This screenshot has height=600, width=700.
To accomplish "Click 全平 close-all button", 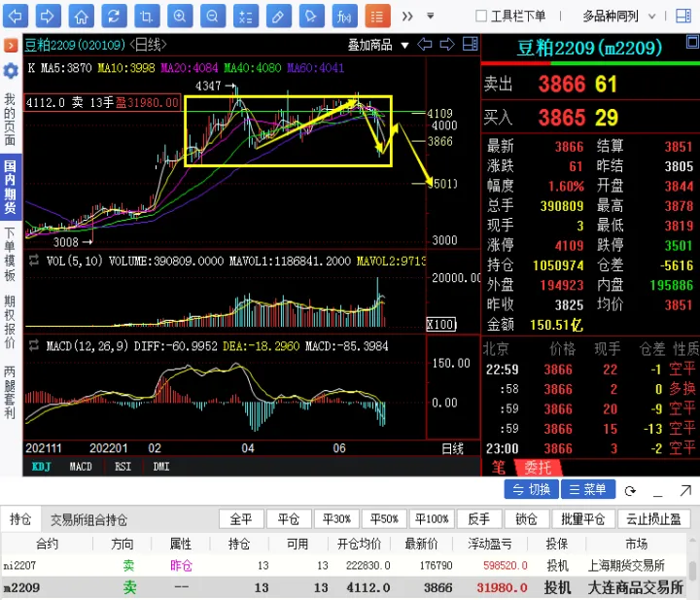I will pyautogui.click(x=241, y=519).
